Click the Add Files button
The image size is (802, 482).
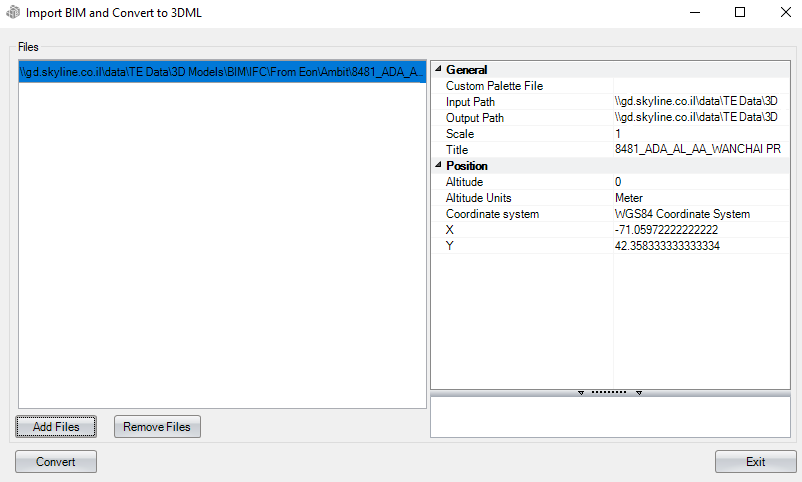click(x=56, y=427)
